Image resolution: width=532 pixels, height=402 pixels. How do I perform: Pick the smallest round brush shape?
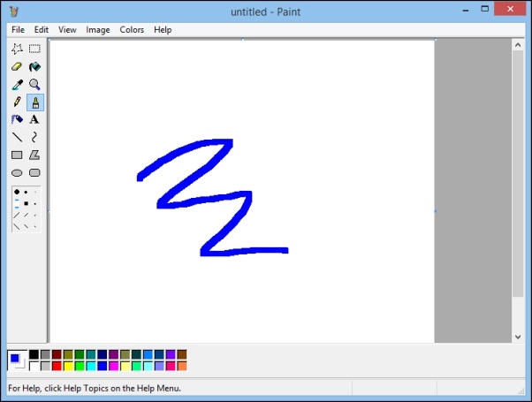(35, 192)
